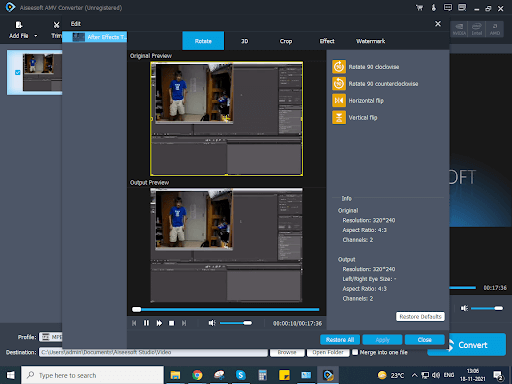Click the taskbar search box
Image resolution: width=512 pixels, height=384 pixels.
click(x=92, y=375)
